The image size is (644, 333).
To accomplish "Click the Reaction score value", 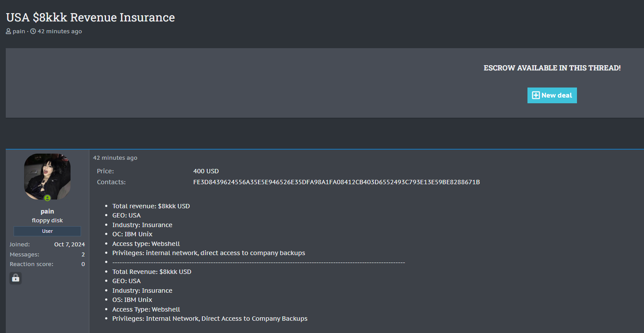I will (83, 264).
